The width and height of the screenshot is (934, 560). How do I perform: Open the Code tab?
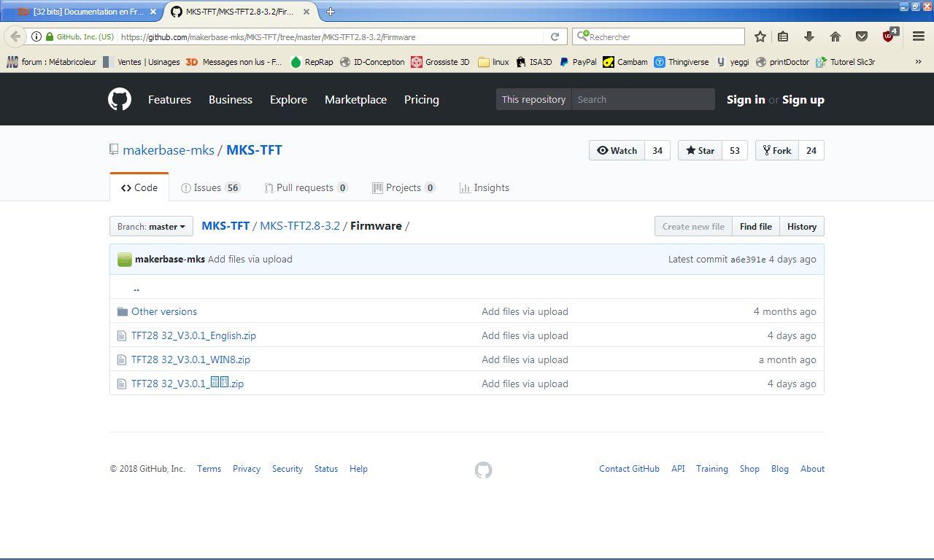tap(139, 187)
